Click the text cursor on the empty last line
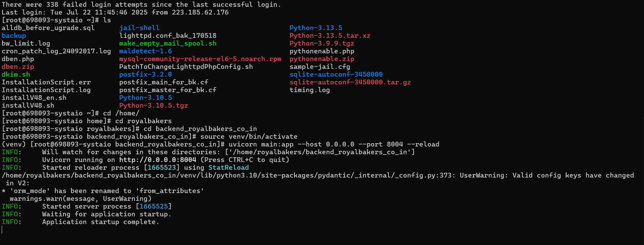 [x=2, y=230]
